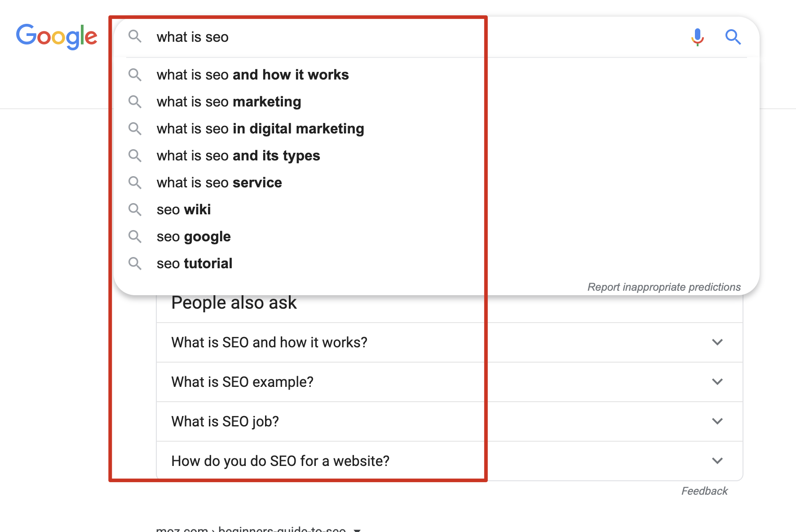Expand the 'What is SEO job?' question
796x532 pixels.
click(717, 421)
